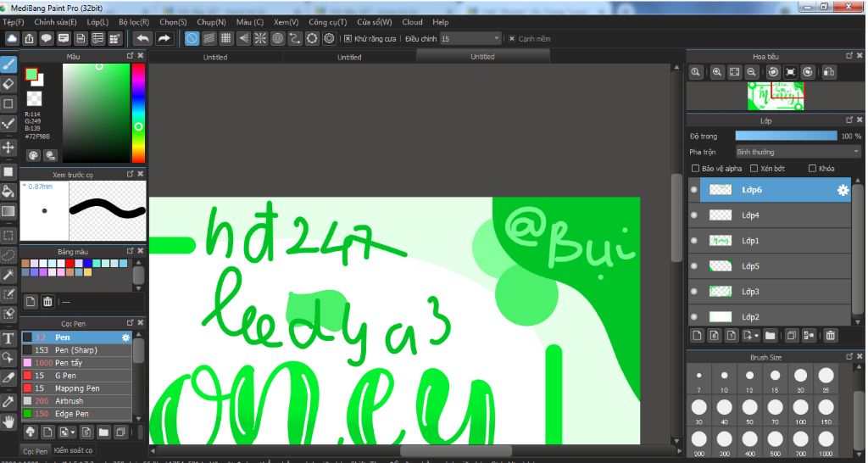Select the Magic Wand tool
Screen dimensions: 868x463
tap(8, 275)
